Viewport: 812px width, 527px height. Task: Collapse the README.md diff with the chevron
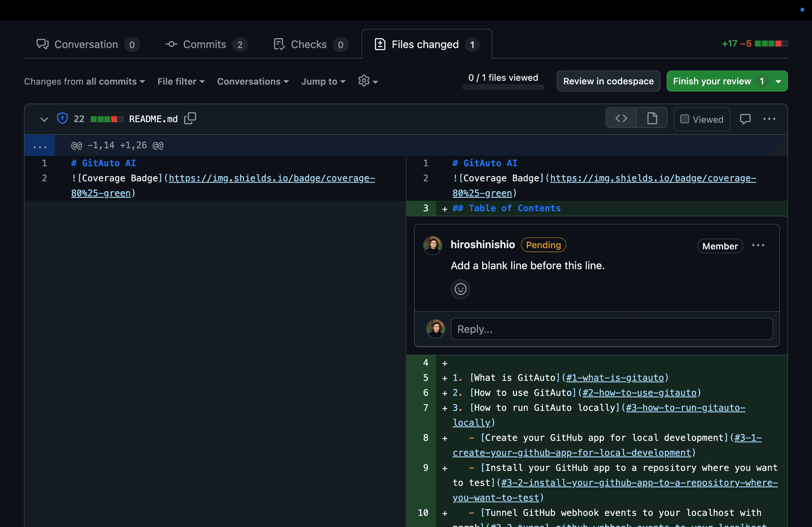(x=44, y=119)
